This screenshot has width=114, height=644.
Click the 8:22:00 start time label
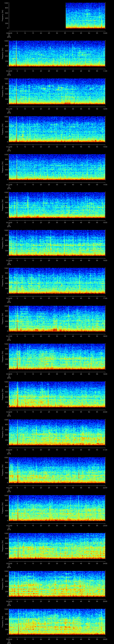[x=9, y=525]
